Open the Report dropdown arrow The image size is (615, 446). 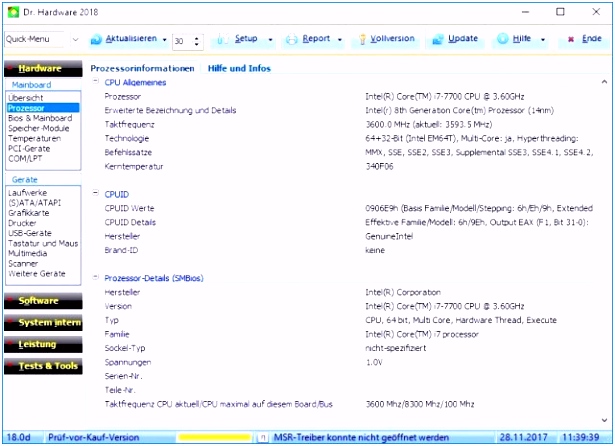tap(340, 40)
